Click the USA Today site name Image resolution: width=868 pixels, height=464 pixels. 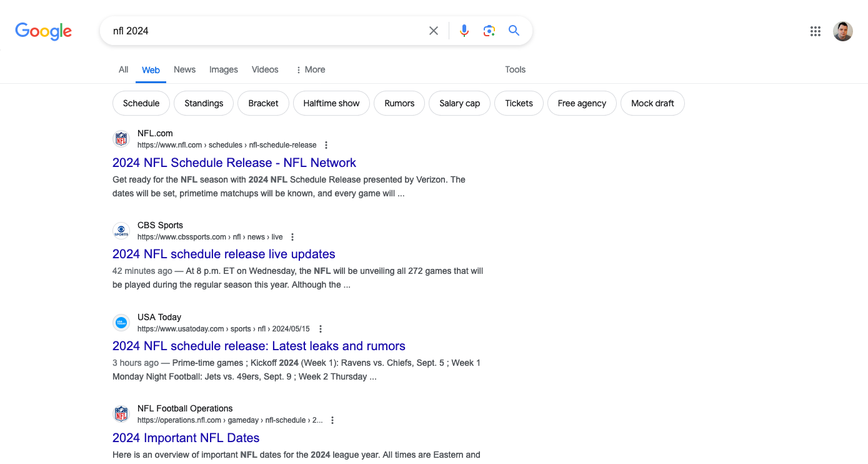[159, 317]
